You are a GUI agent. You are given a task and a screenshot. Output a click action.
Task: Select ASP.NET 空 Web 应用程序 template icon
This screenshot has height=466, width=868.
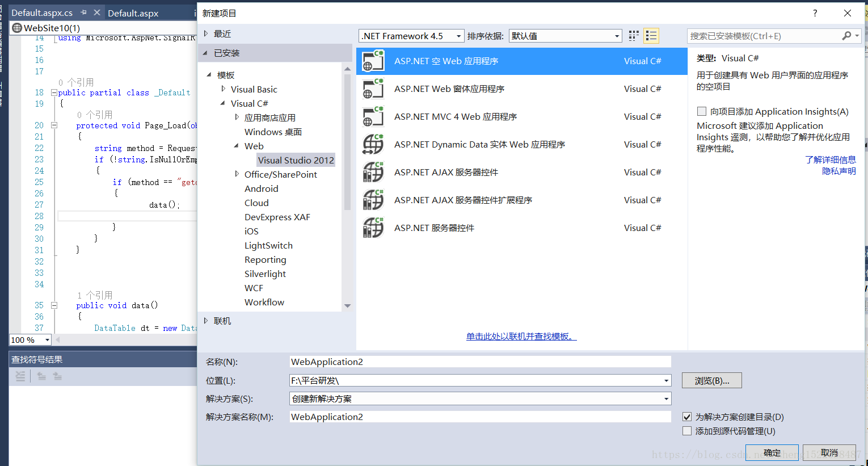click(373, 61)
